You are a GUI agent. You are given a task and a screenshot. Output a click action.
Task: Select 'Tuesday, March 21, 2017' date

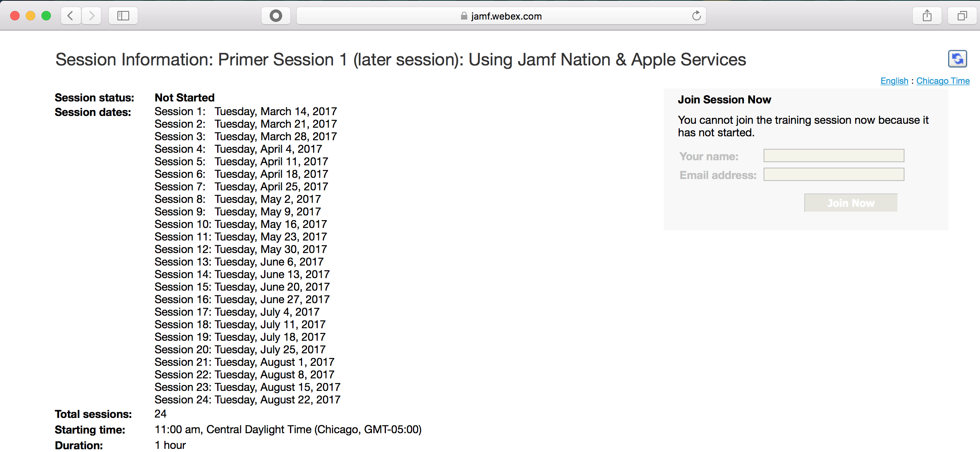[276, 124]
